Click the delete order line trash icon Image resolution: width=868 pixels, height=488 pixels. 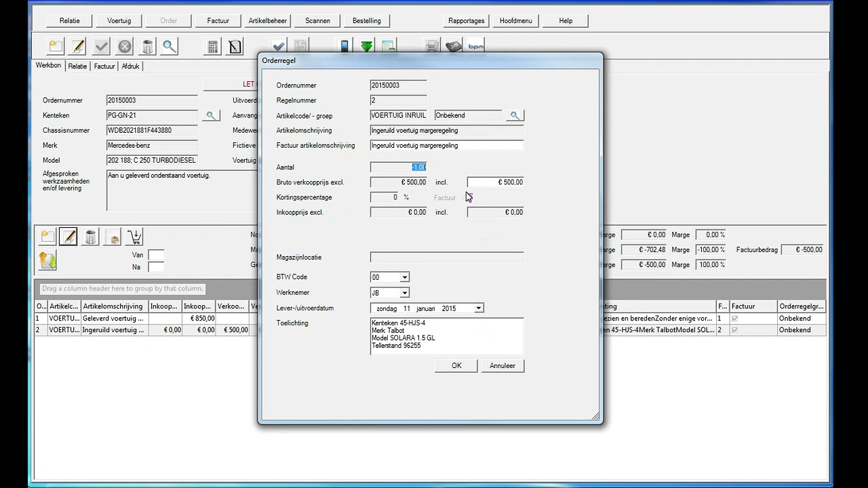click(x=90, y=236)
